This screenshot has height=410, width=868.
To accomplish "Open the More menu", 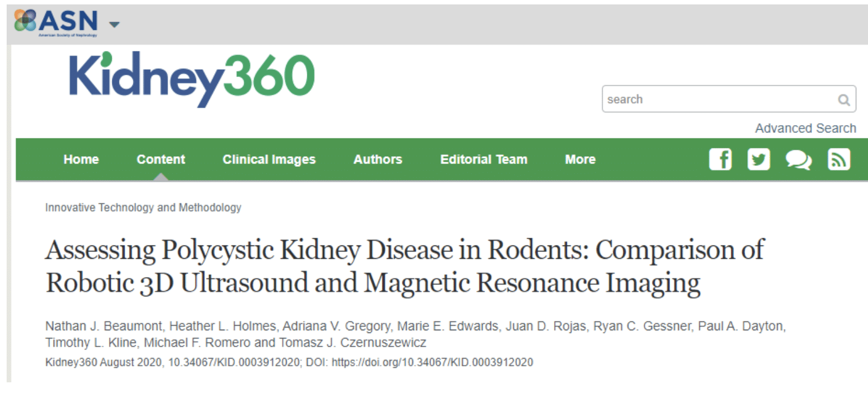I will click(580, 160).
